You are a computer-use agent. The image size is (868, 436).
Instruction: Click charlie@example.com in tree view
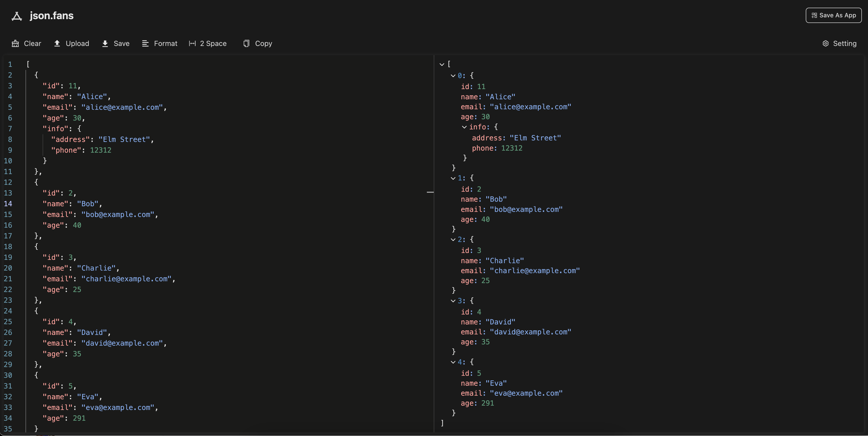[x=535, y=271]
